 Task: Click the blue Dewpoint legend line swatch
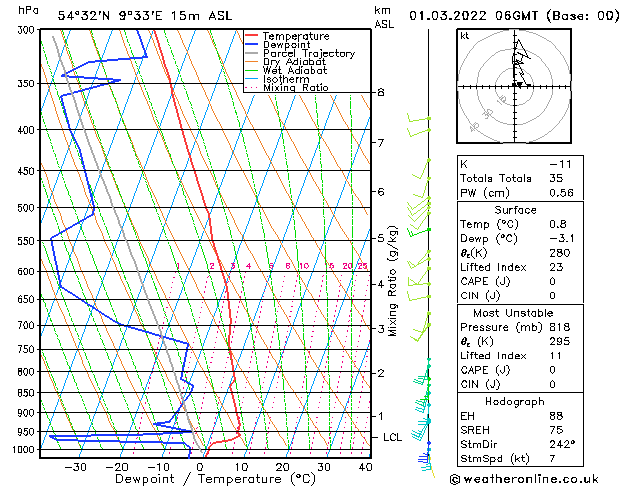point(251,44)
